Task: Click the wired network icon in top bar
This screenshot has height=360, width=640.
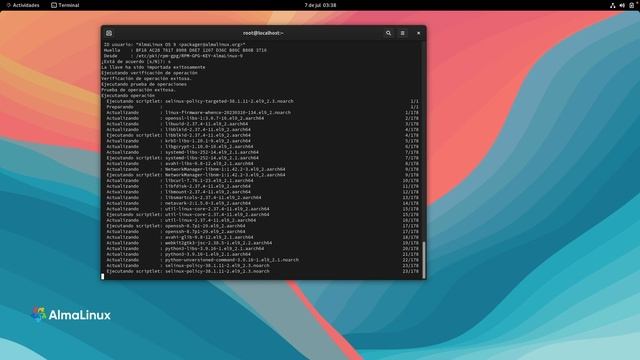Action: pyautogui.click(x=612, y=5)
